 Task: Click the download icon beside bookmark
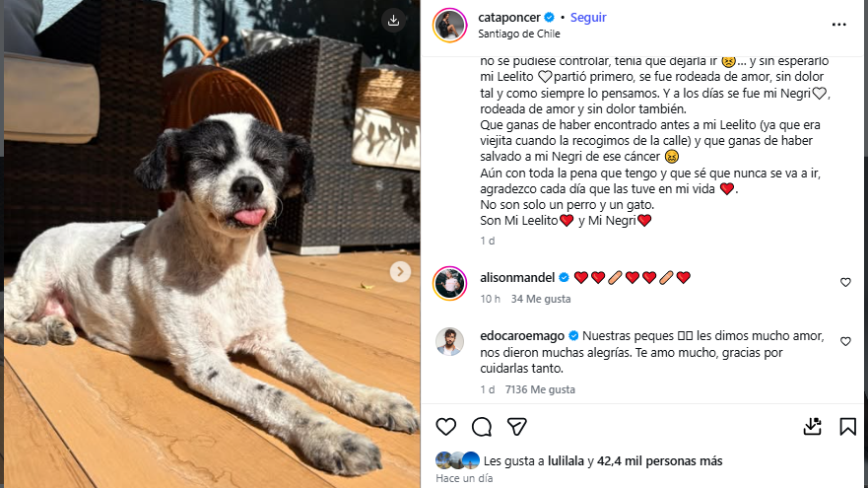(x=812, y=427)
